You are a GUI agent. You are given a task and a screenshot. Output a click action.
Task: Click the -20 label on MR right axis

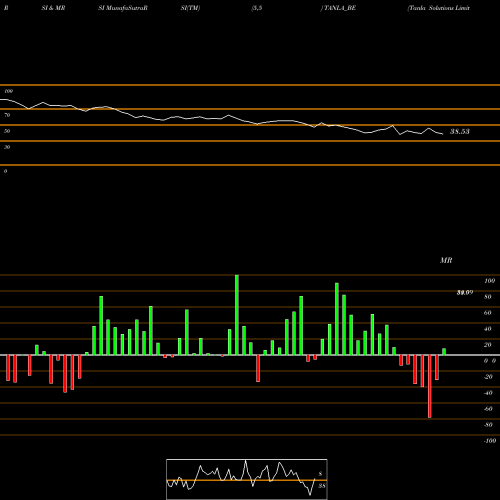point(488,377)
